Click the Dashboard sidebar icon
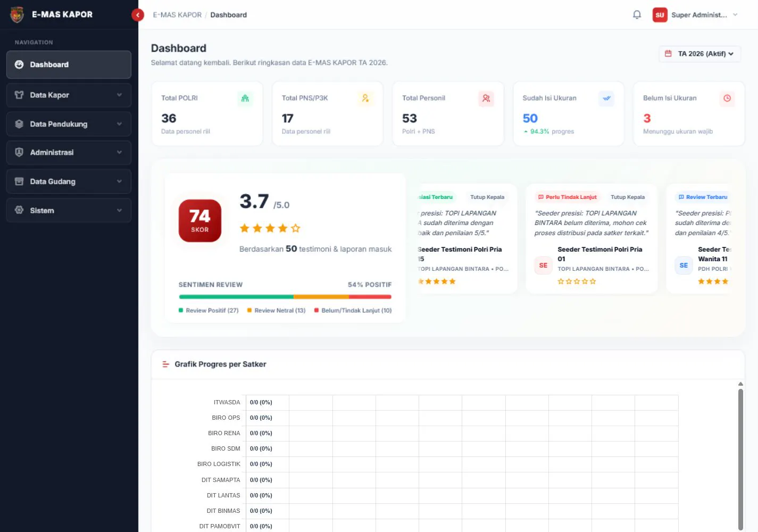The image size is (758, 532). (19, 64)
